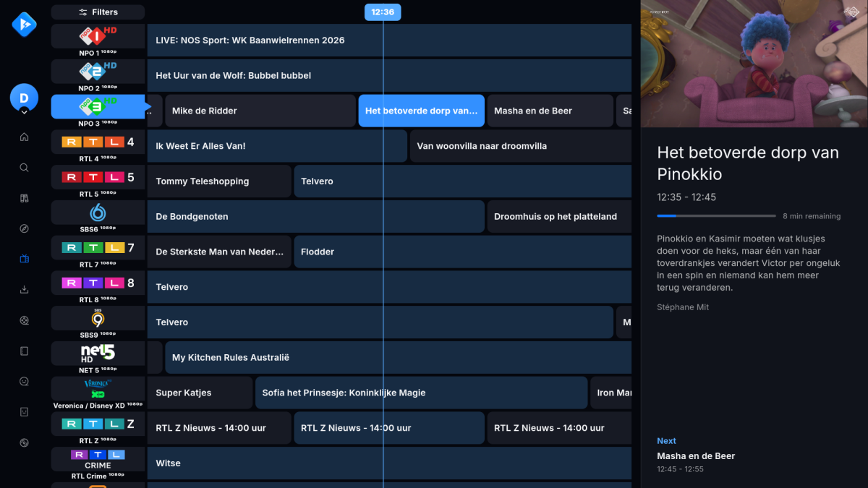
Task: Select De Bondgenoten on SBS6
Action: (x=315, y=217)
